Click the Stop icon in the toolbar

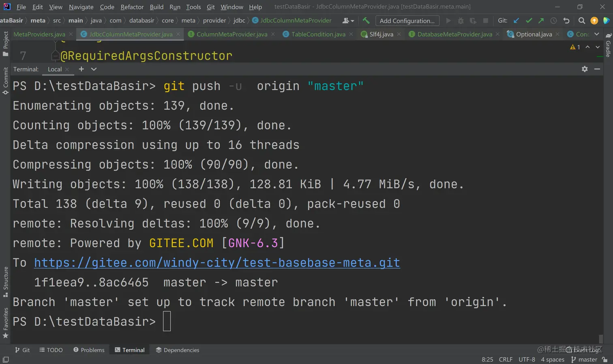[485, 21]
